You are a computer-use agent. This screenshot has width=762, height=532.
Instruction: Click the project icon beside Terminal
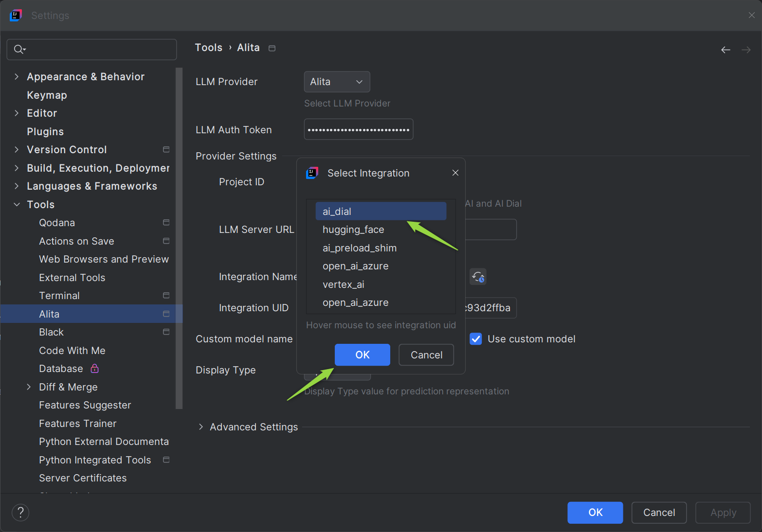point(166,295)
